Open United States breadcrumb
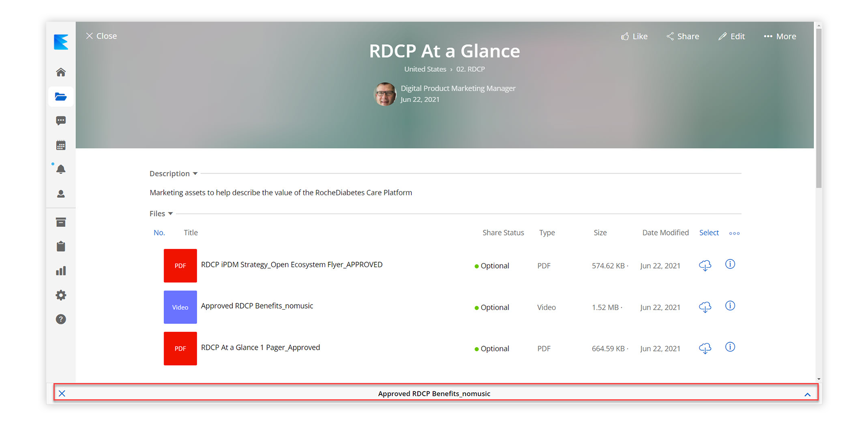The width and height of the screenshot is (868, 428). pyautogui.click(x=425, y=69)
